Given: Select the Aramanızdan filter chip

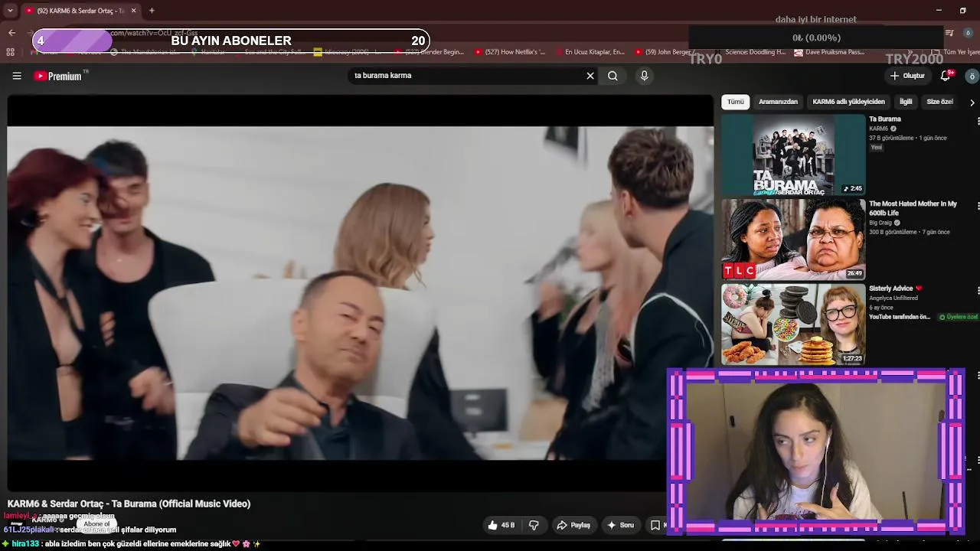Looking at the screenshot, I should click(778, 102).
